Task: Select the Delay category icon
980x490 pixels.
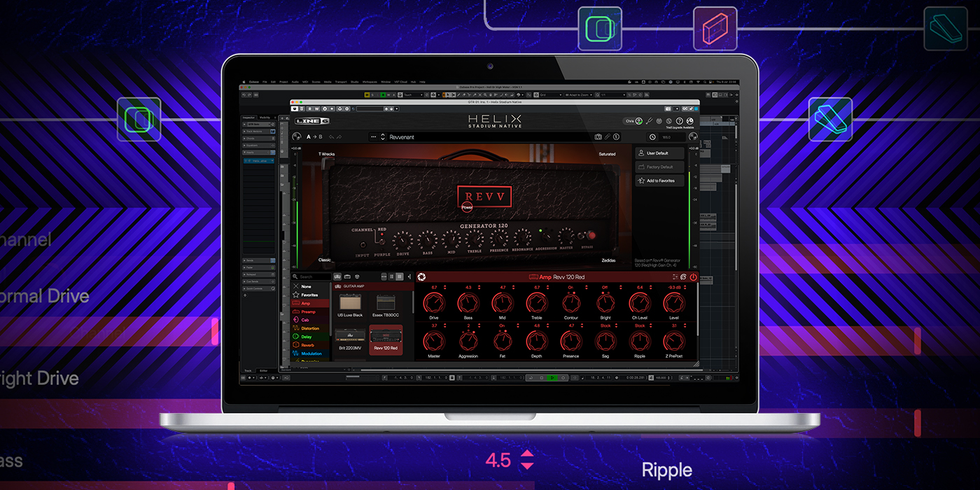Action: click(x=296, y=337)
